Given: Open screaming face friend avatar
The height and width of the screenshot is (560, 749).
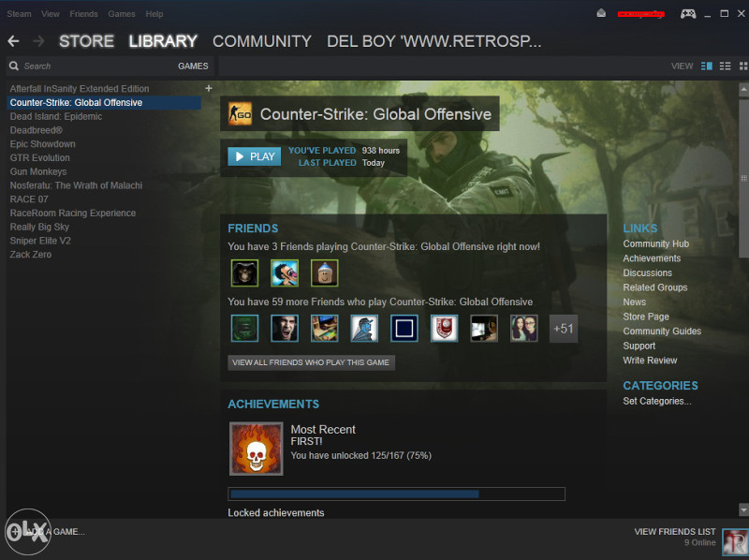Looking at the screenshot, I should click(x=285, y=329).
